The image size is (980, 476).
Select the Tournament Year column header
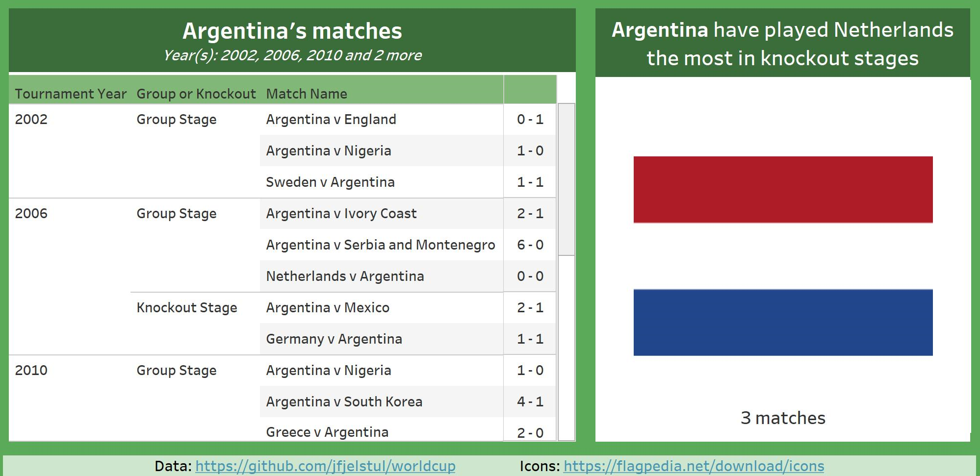click(x=71, y=94)
